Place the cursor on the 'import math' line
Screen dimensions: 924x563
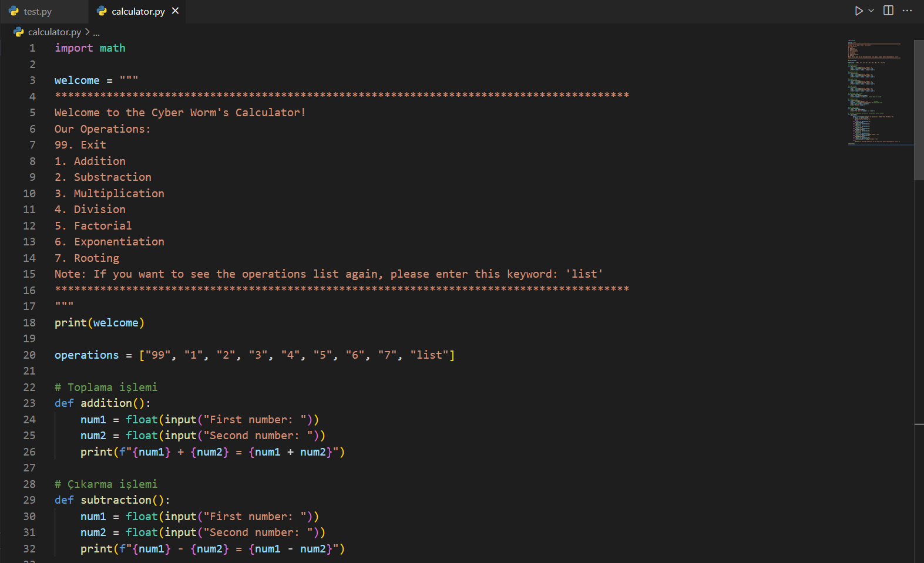pos(90,48)
